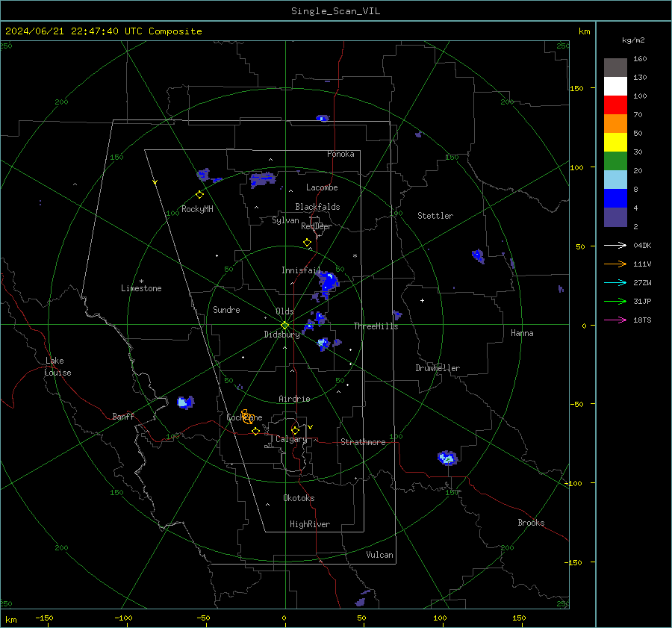Image resolution: width=672 pixels, height=628 pixels.
Task: Click the Sylvan map label
Action: (285, 220)
